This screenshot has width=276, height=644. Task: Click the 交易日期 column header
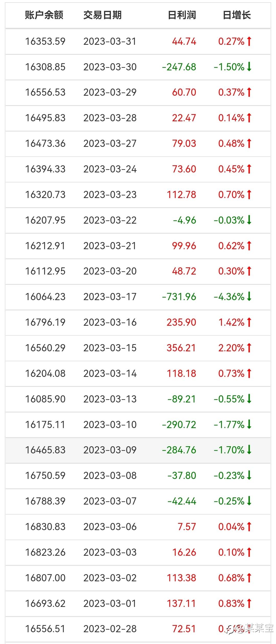click(x=102, y=15)
